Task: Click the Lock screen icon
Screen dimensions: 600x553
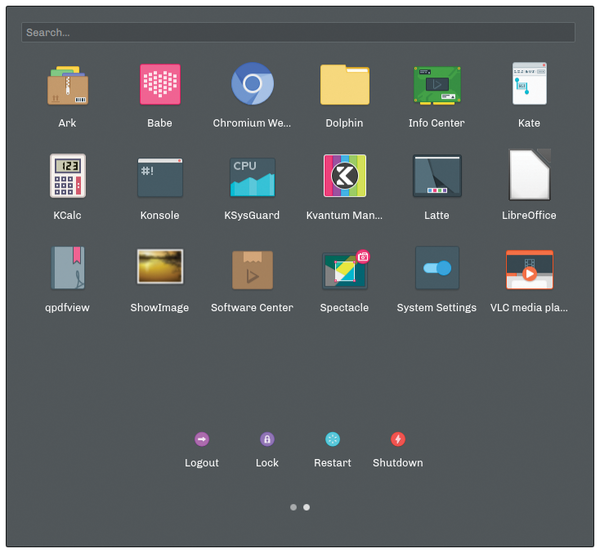Action: click(x=267, y=439)
